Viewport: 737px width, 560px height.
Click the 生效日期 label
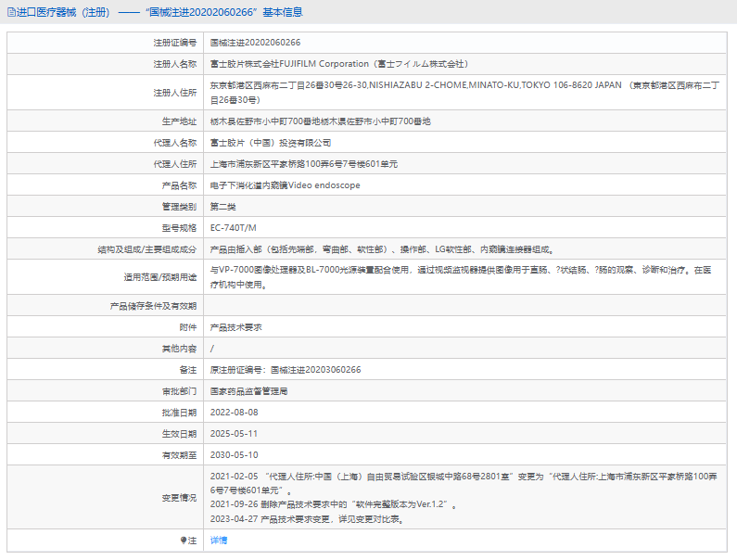(179, 434)
